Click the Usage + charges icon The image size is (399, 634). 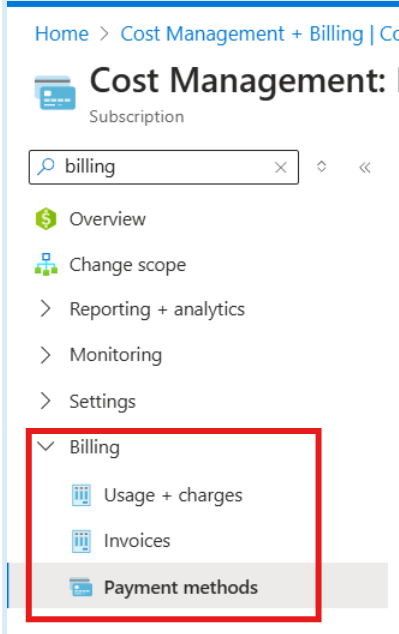pyautogui.click(x=81, y=495)
